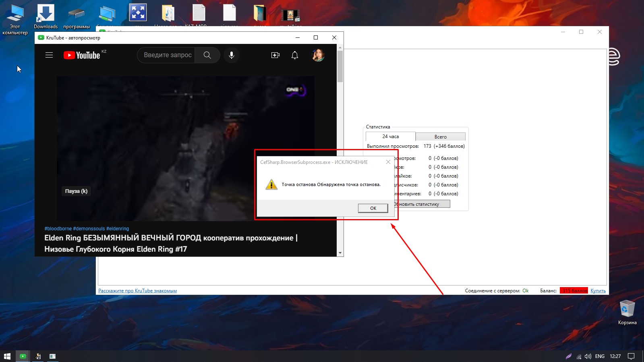
Task: Select the blank file desktop icon
Action: (230, 13)
